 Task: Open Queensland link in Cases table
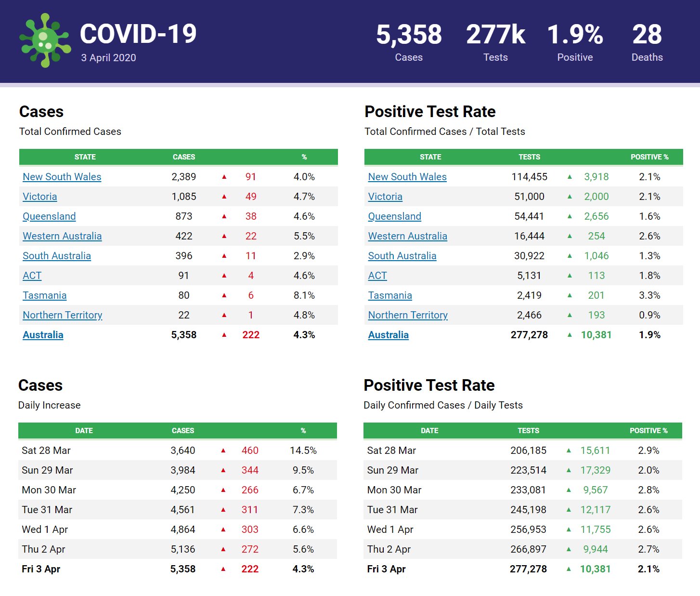click(x=49, y=216)
